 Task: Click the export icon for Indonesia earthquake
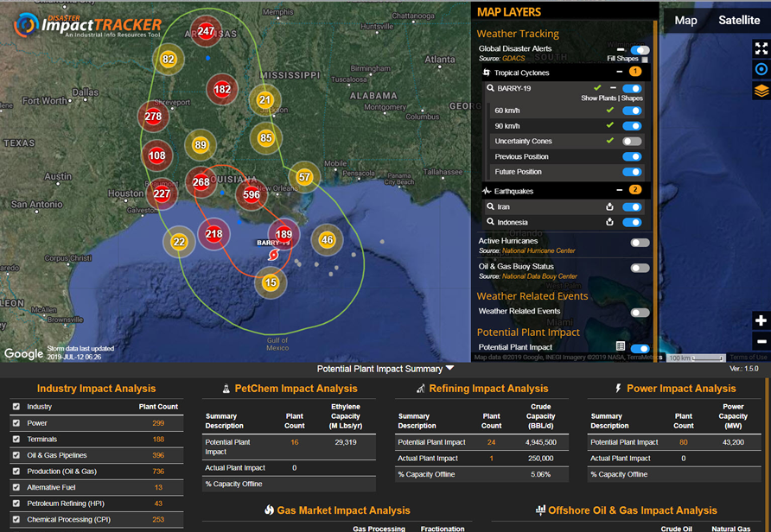tap(609, 222)
